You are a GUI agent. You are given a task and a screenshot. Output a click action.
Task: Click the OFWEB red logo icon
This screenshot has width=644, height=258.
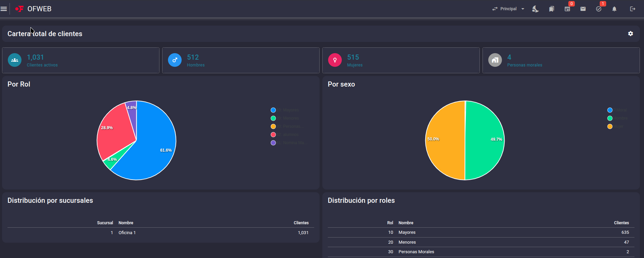click(19, 9)
